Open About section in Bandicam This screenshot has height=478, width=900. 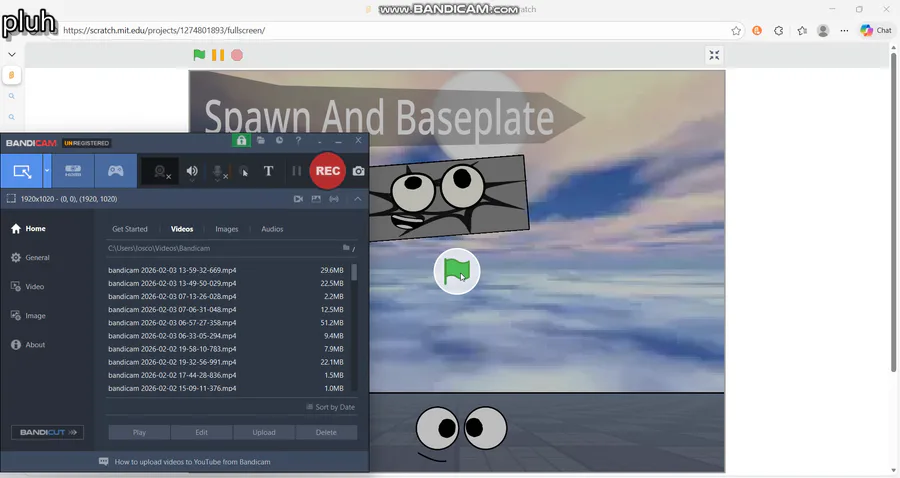pyautogui.click(x=28, y=345)
